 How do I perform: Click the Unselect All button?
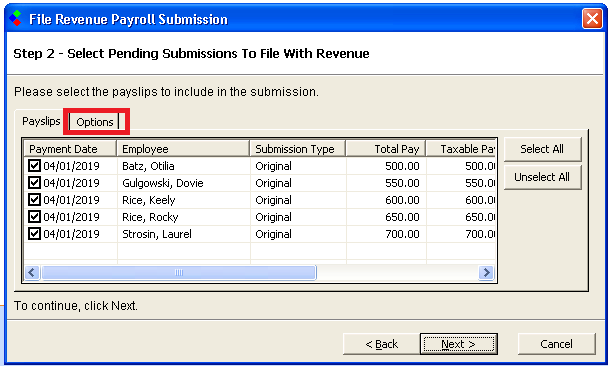click(542, 177)
